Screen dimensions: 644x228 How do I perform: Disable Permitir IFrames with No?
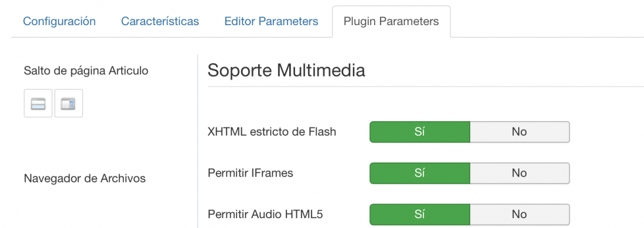pyautogui.click(x=519, y=173)
